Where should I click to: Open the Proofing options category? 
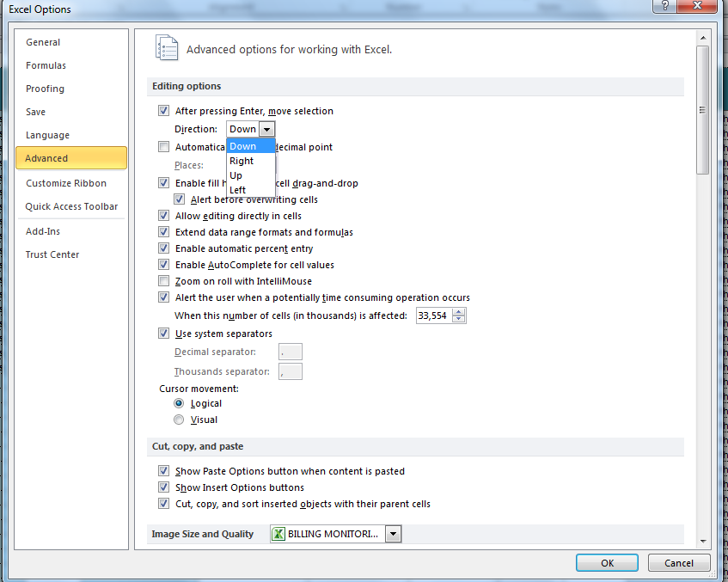tap(71, 89)
